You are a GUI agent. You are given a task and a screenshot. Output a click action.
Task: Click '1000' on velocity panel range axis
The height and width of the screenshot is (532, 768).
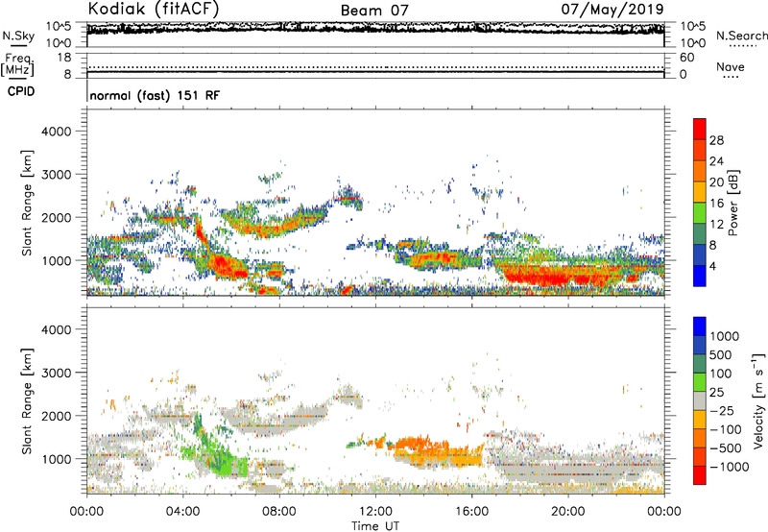[56, 459]
